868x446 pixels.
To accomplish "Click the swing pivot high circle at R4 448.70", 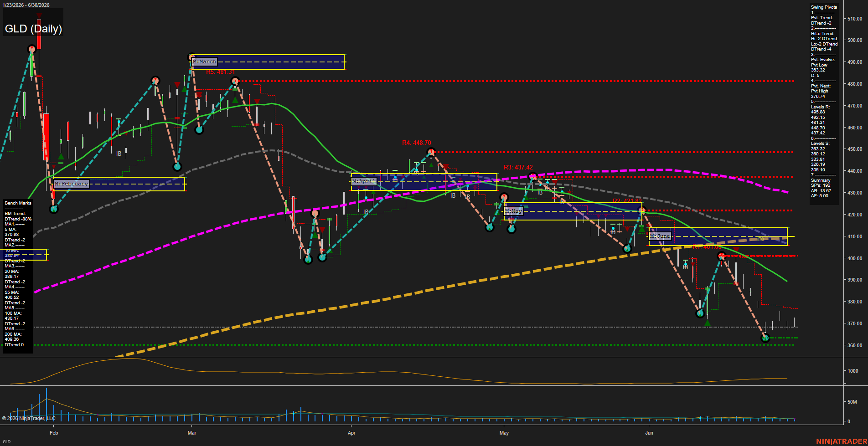I will 431,152.
